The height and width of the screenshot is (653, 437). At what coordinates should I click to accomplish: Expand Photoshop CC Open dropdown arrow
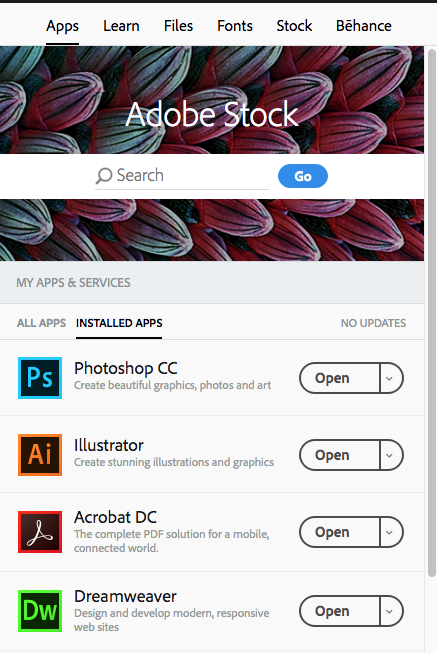pos(391,378)
